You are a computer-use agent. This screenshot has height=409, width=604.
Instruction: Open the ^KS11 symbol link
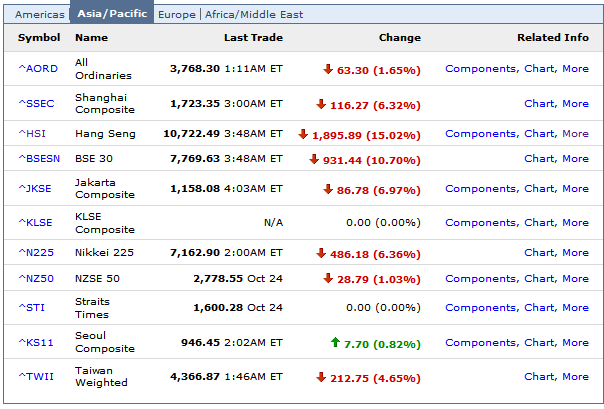pos(36,343)
